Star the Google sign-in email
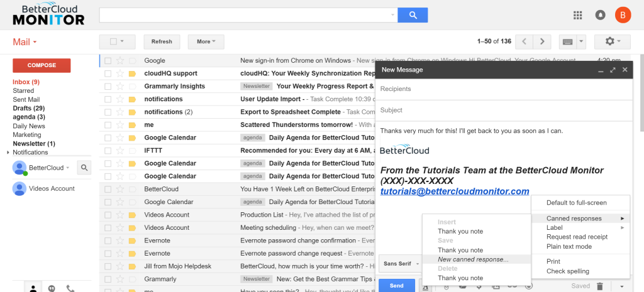Image resolution: width=644 pixels, height=292 pixels. (x=120, y=61)
